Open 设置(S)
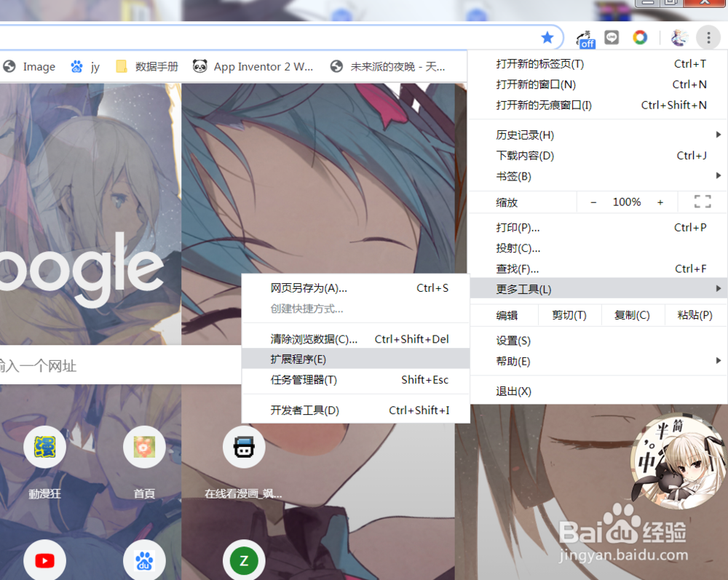This screenshot has height=580, width=728. click(598, 341)
